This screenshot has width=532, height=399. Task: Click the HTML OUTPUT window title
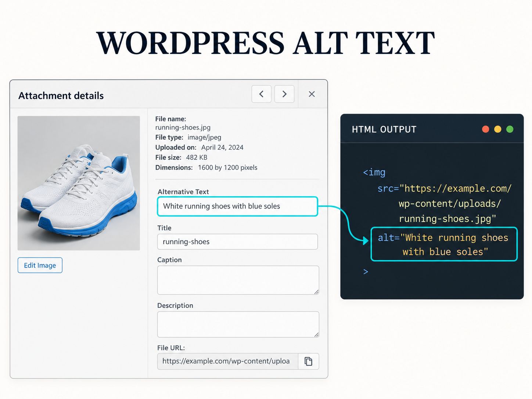point(384,129)
